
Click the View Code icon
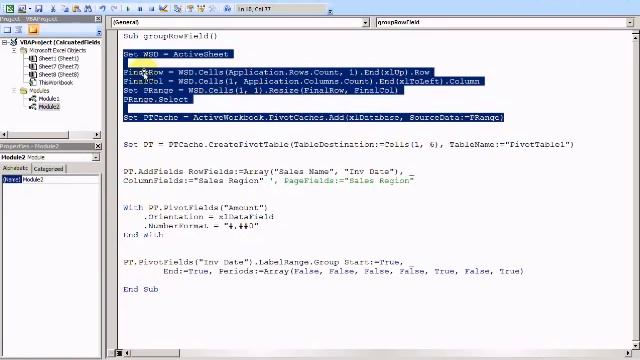7,30
